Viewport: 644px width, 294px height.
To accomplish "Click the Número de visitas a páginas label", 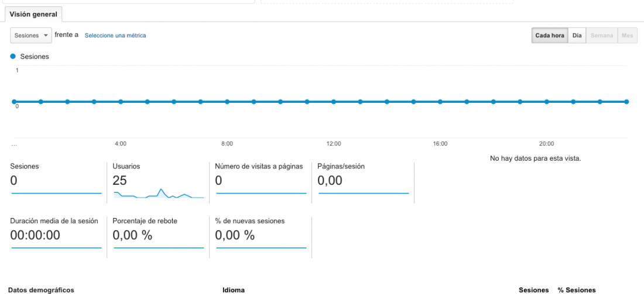I will coord(259,167).
